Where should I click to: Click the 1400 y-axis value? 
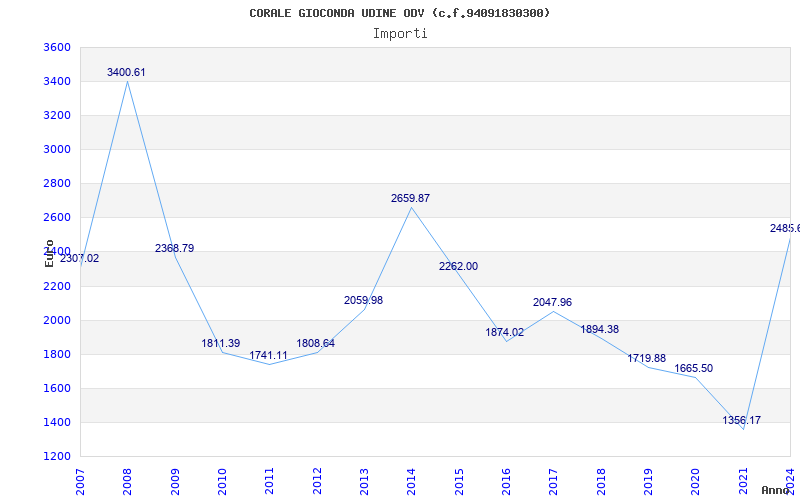pyautogui.click(x=57, y=422)
